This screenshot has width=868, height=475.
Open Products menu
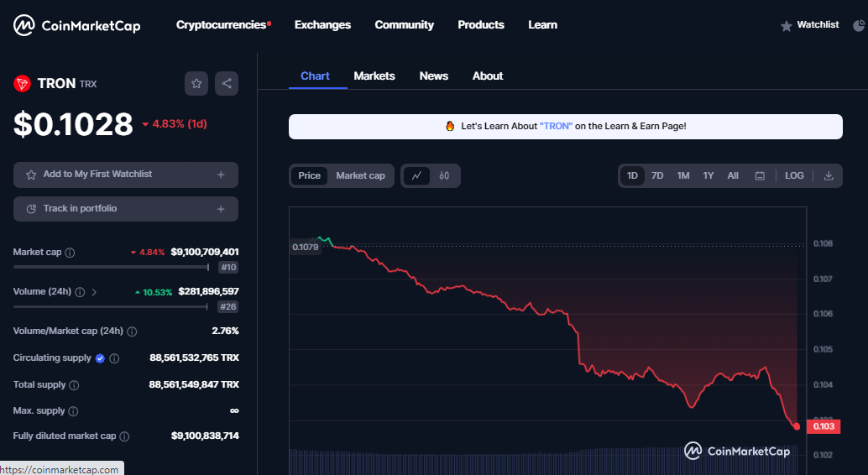point(481,25)
